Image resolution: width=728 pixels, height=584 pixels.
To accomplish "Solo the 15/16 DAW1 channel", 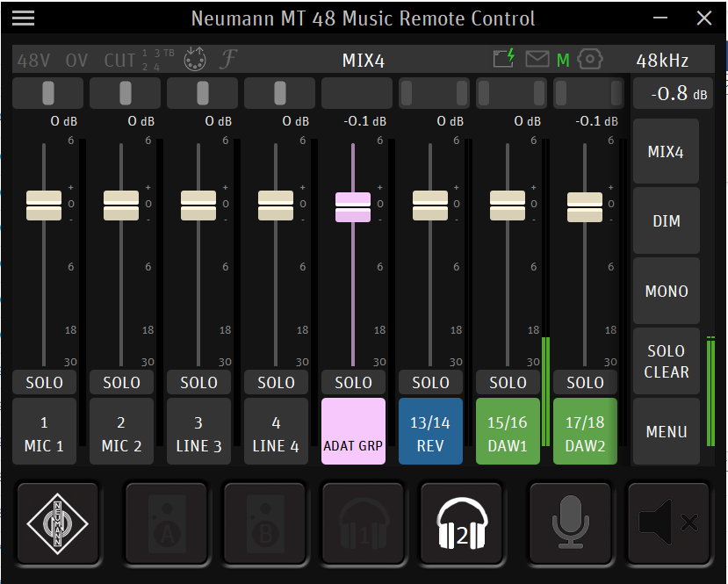I will click(508, 383).
